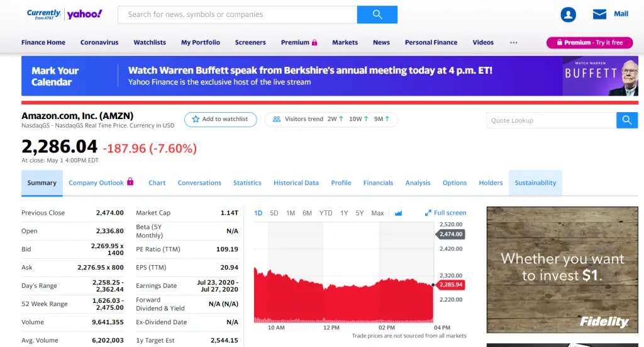Viewport: 644px width, 347px height.
Task: Open Markets navigation item
Action: point(345,42)
